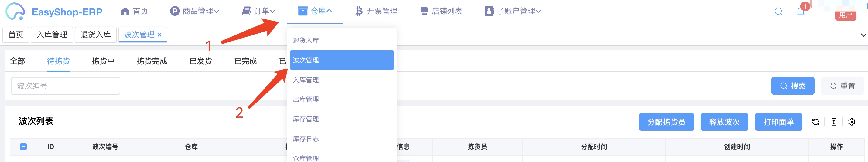
Task: Click the 搜索 button
Action: (x=792, y=86)
